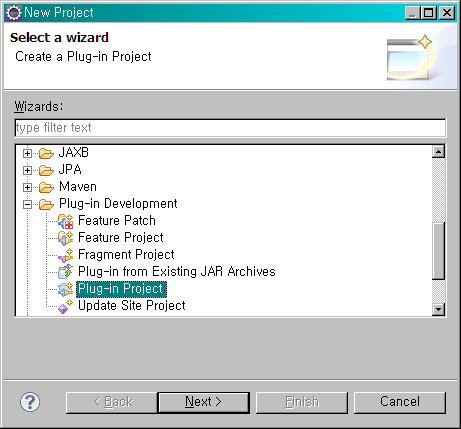Click the disabled Finish button

point(302,402)
